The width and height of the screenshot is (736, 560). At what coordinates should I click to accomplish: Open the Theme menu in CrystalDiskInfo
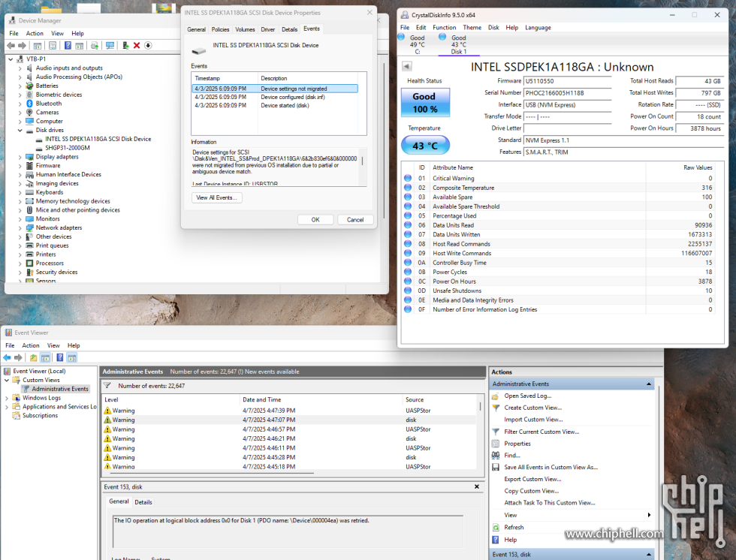click(472, 28)
